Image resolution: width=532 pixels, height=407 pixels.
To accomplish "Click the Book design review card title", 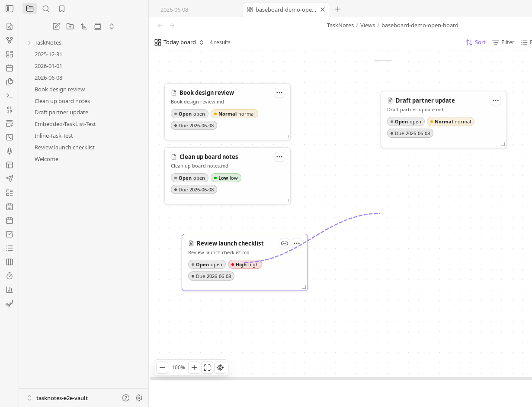I will coord(207,93).
